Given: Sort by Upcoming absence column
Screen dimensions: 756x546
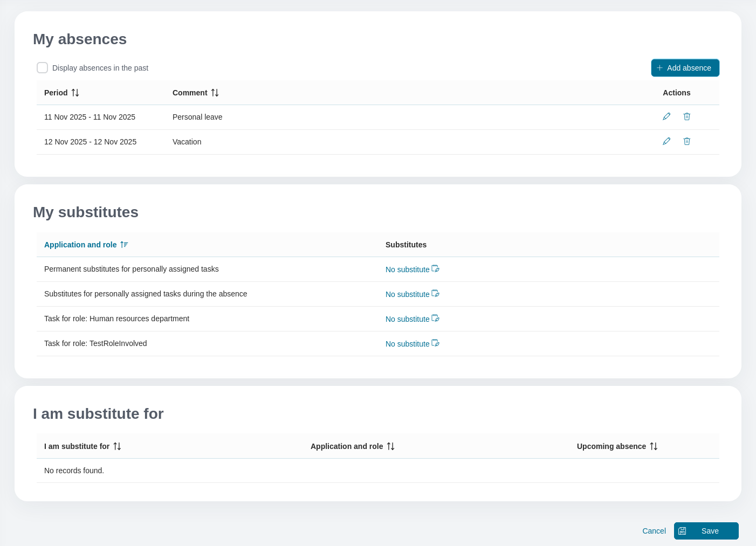Looking at the screenshot, I should coord(654,446).
